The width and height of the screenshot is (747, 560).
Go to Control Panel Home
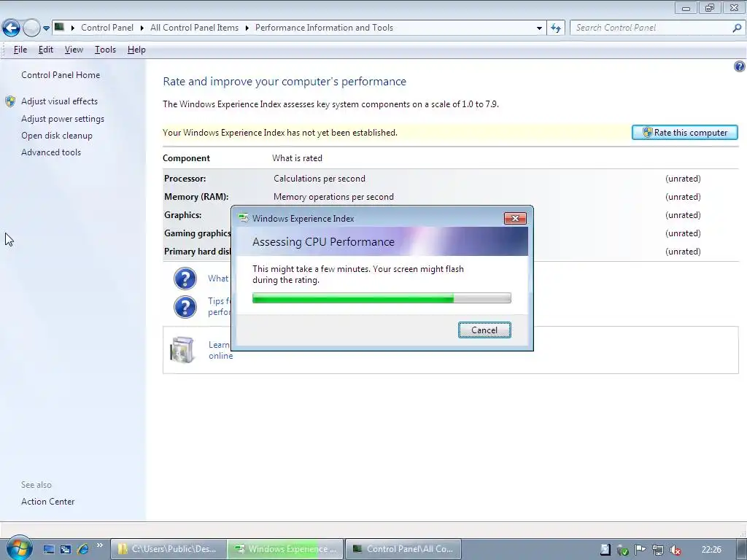point(61,75)
